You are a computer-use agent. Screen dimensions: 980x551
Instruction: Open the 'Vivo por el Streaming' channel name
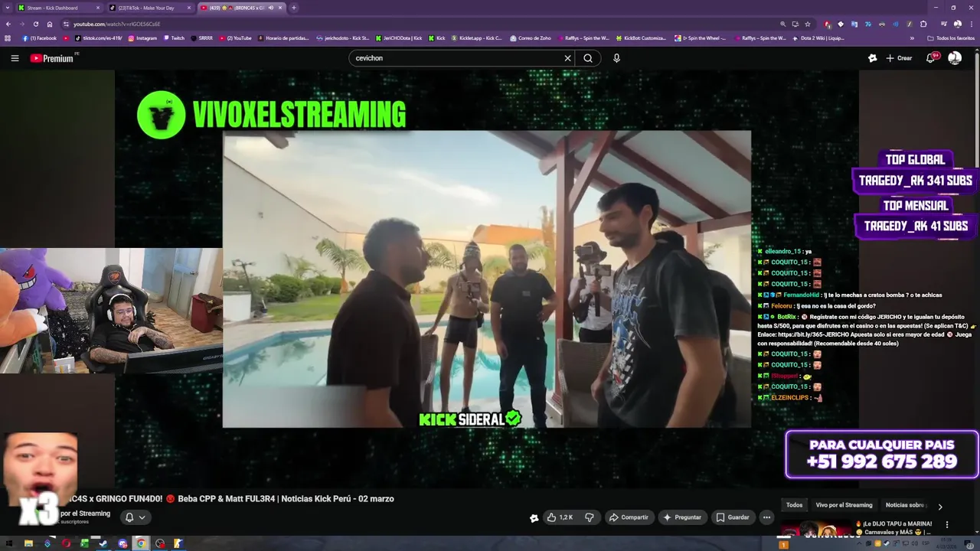[86, 514]
